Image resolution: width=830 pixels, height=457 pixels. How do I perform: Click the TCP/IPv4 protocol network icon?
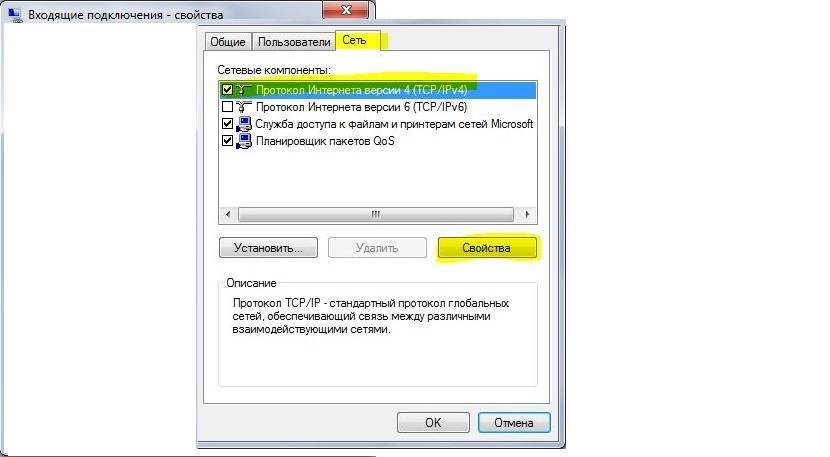click(x=243, y=90)
